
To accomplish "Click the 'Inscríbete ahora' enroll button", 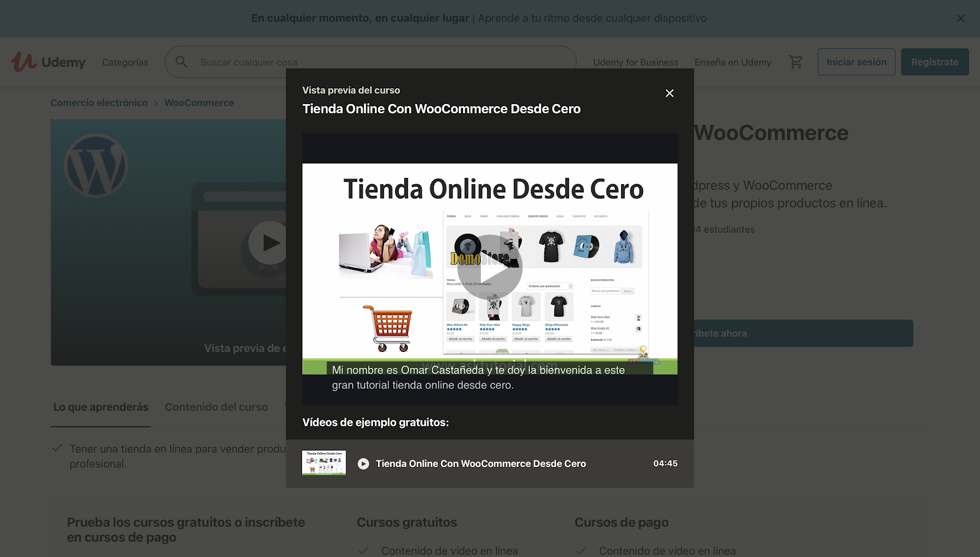I will [803, 334].
